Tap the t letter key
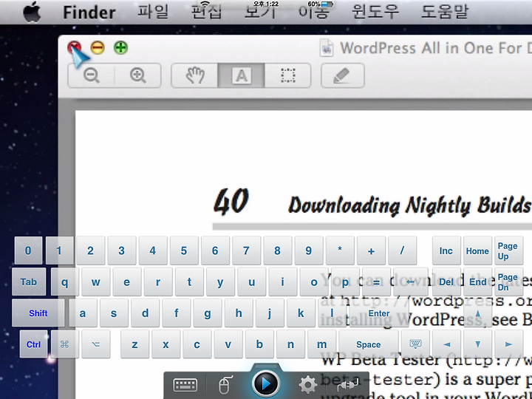Viewport: 532px width, 399px height. point(189,282)
